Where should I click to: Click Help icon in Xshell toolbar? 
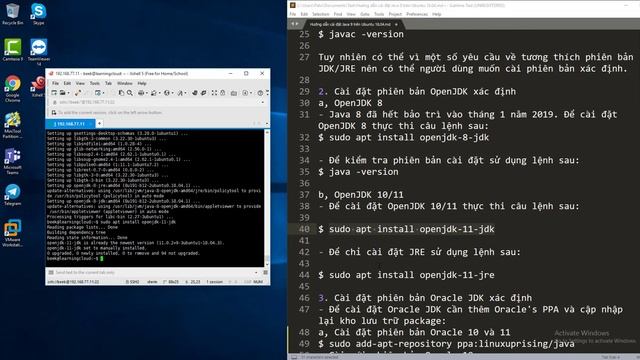click(260, 93)
